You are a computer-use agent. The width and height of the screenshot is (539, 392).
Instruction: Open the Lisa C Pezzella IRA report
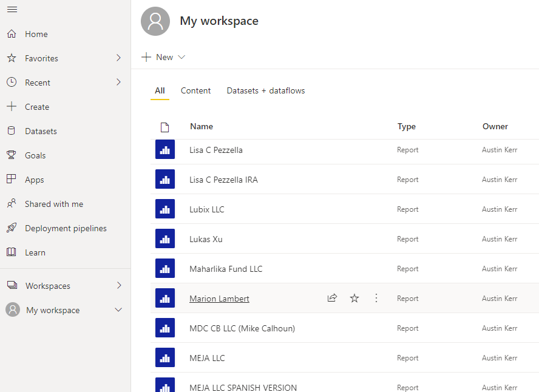click(223, 180)
